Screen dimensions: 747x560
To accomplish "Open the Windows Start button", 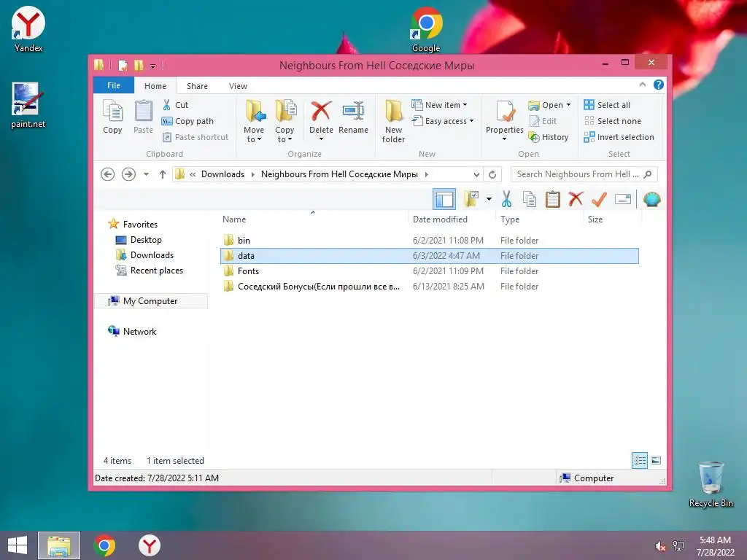I will click(x=18, y=545).
